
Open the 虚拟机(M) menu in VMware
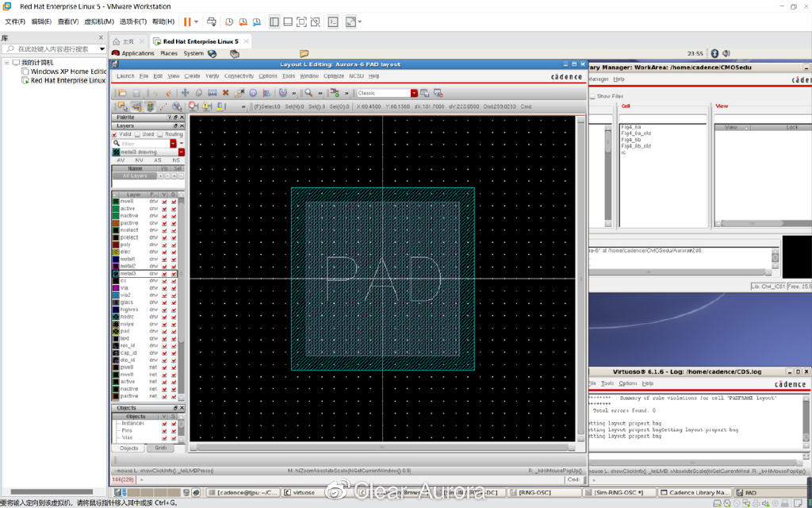click(x=99, y=21)
